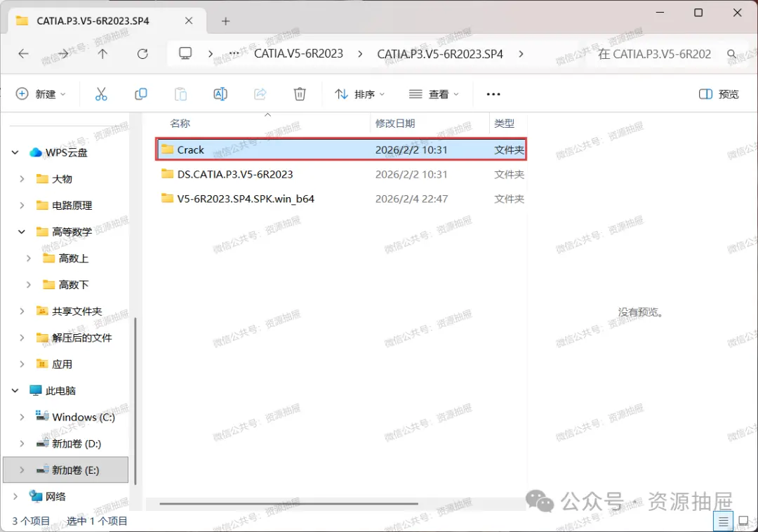Switch to details view icon in status bar
The image size is (758, 532).
[723, 522]
